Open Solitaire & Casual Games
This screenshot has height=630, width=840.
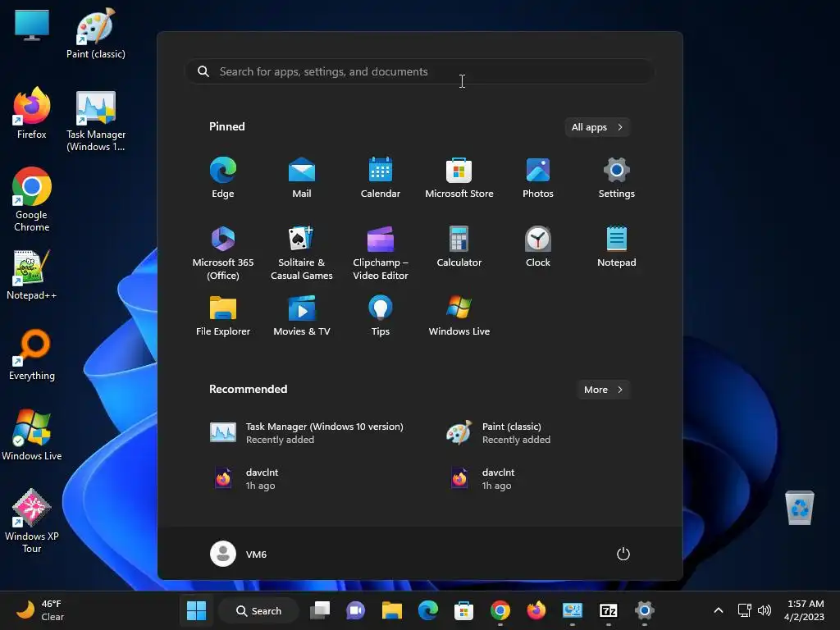302,253
